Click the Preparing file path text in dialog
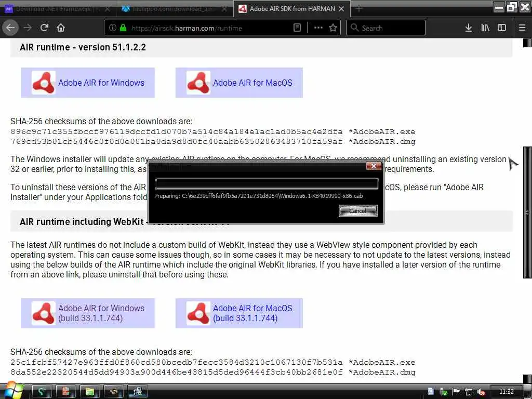The height and width of the screenshot is (399, 532). [259, 196]
